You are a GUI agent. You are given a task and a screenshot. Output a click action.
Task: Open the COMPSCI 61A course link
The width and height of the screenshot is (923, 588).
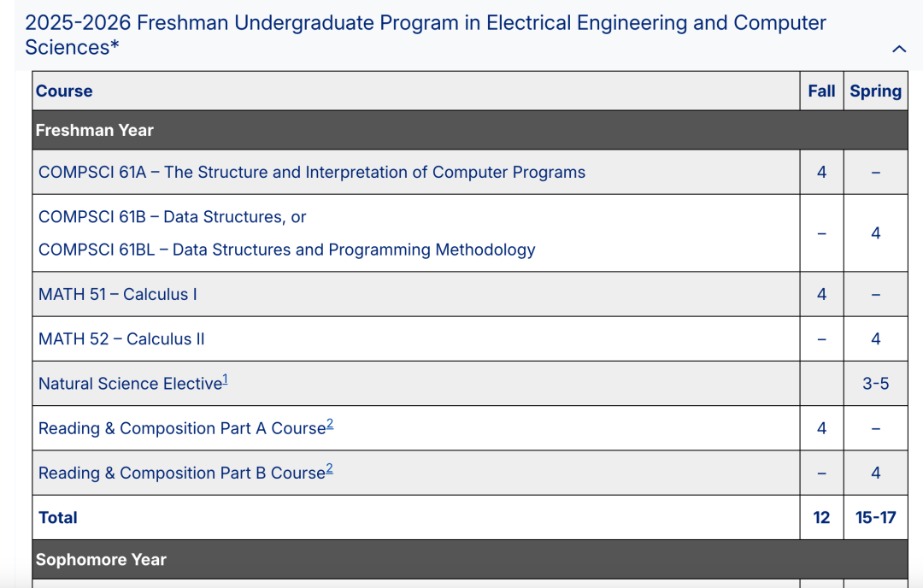click(x=311, y=173)
